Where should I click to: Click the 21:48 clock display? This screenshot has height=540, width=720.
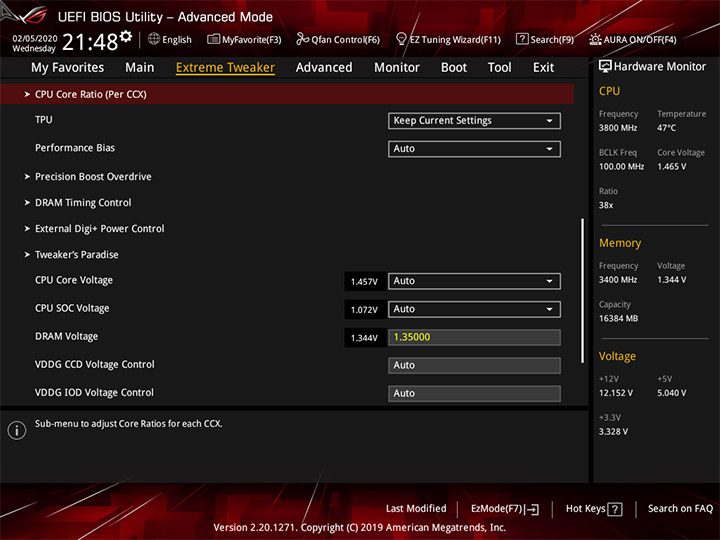point(90,42)
